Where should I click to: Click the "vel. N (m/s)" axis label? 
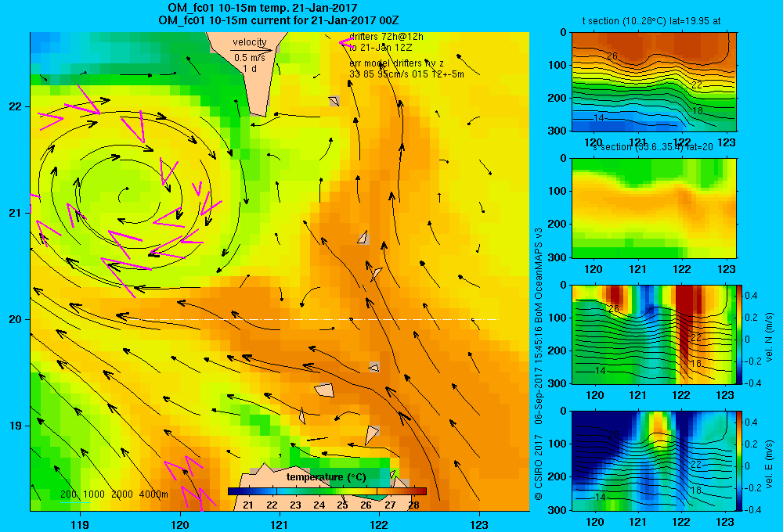point(770,337)
